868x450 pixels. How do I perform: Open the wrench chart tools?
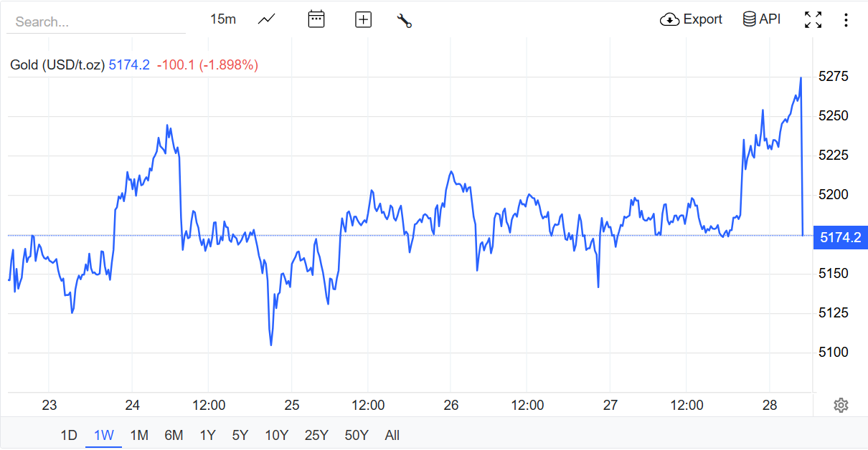point(405,20)
